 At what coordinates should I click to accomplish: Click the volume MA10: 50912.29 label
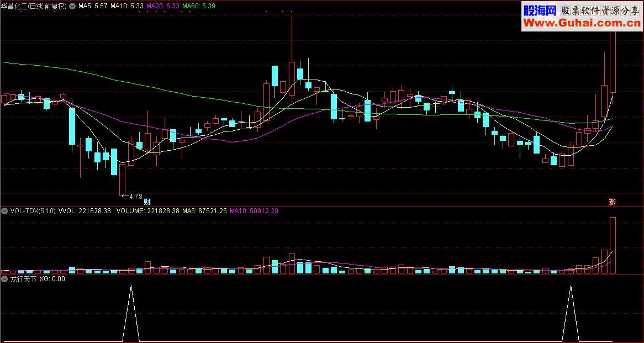255,211
